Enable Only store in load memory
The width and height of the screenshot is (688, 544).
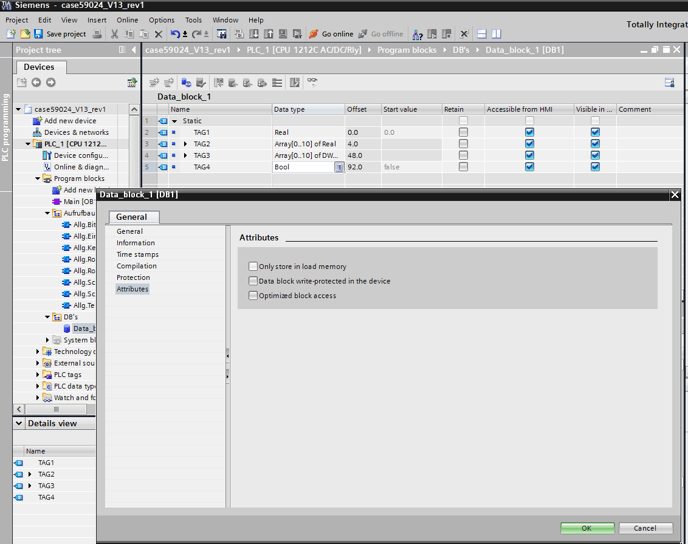(x=254, y=267)
